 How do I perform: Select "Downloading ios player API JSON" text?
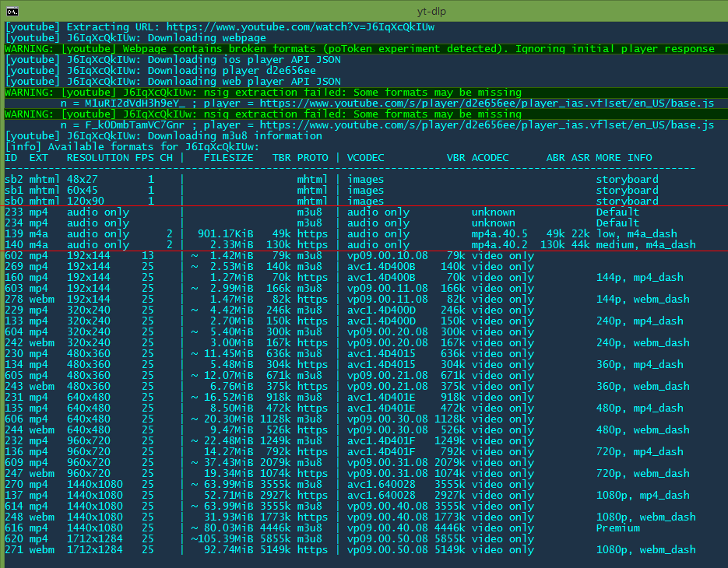(244, 60)
